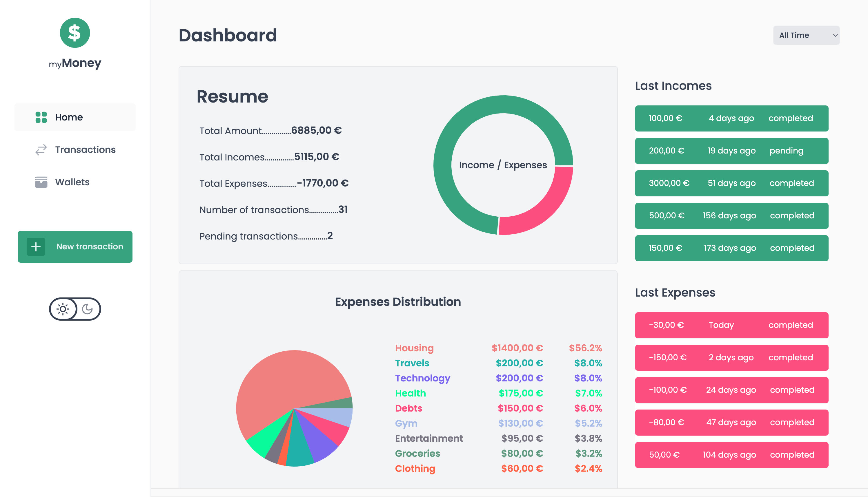
Task: Click the Clothing category label
Action: (x=415, y=469)
